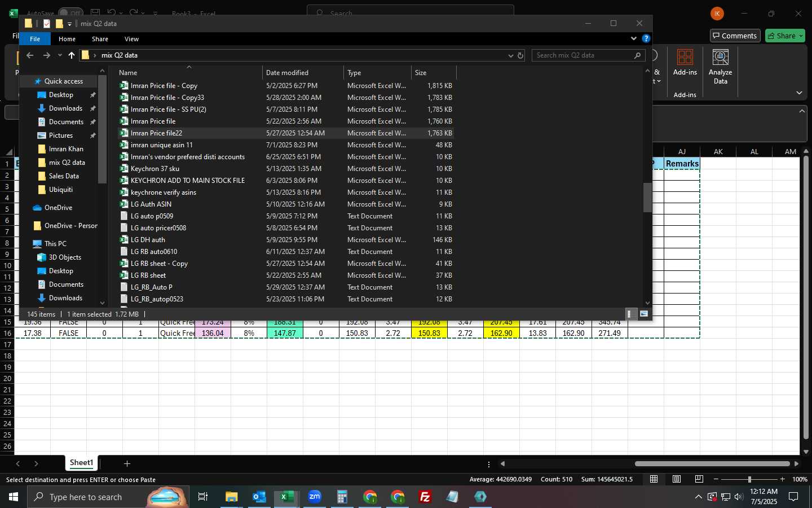Open Analyze Data in Excel
This screenshot has height=508, width=812.
721,67
